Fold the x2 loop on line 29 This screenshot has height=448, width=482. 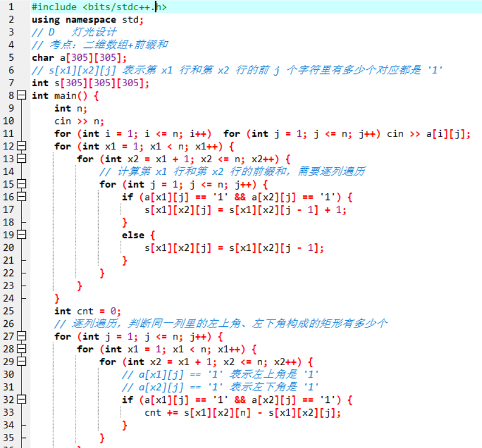tap(22, 362)
